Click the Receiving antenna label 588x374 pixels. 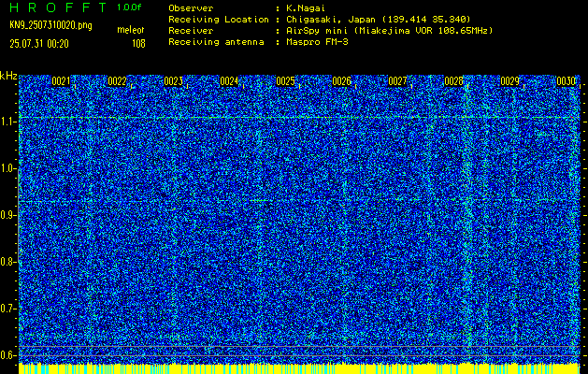tap(216, 42)
